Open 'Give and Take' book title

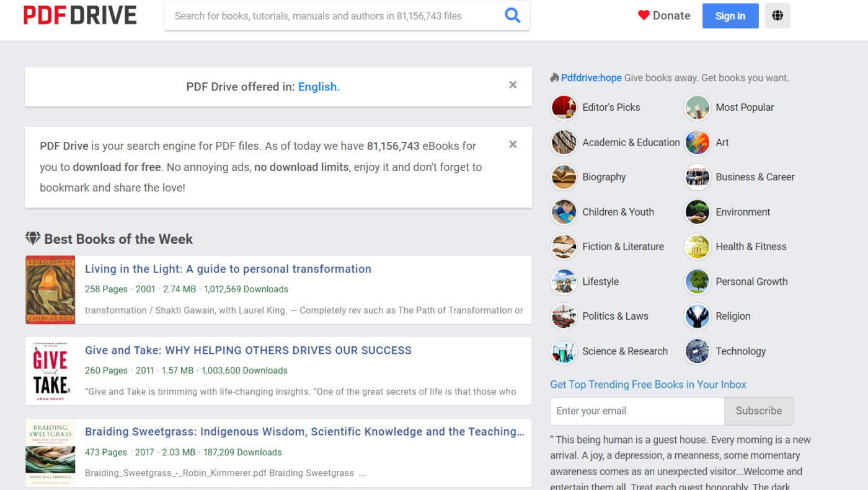click(x=248, y=350)
